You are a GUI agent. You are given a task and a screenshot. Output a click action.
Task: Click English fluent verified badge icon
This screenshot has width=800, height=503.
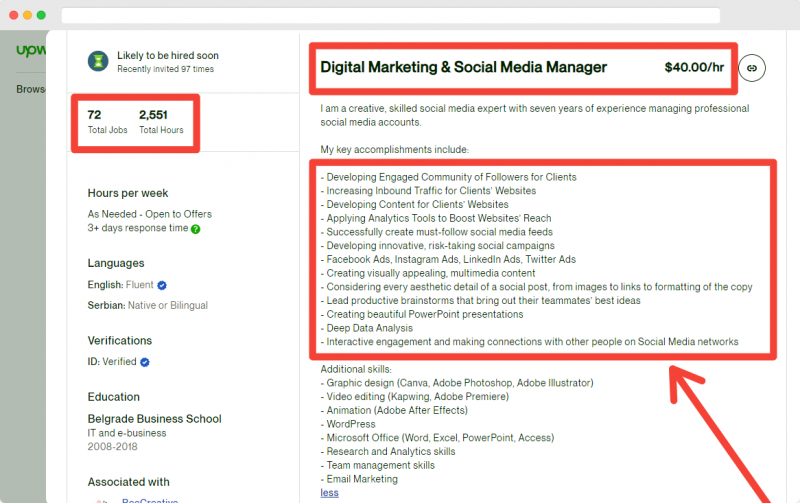(162, 285)
